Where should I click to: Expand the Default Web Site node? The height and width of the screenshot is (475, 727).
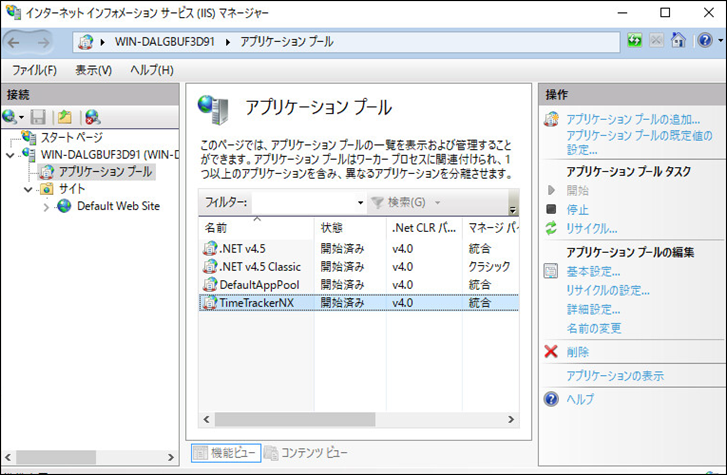(x=46, y=207)
